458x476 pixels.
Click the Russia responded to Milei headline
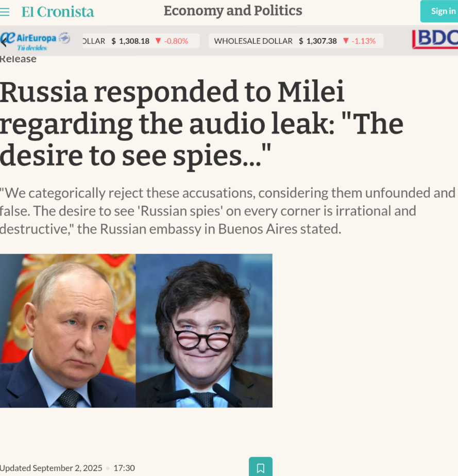201,124
